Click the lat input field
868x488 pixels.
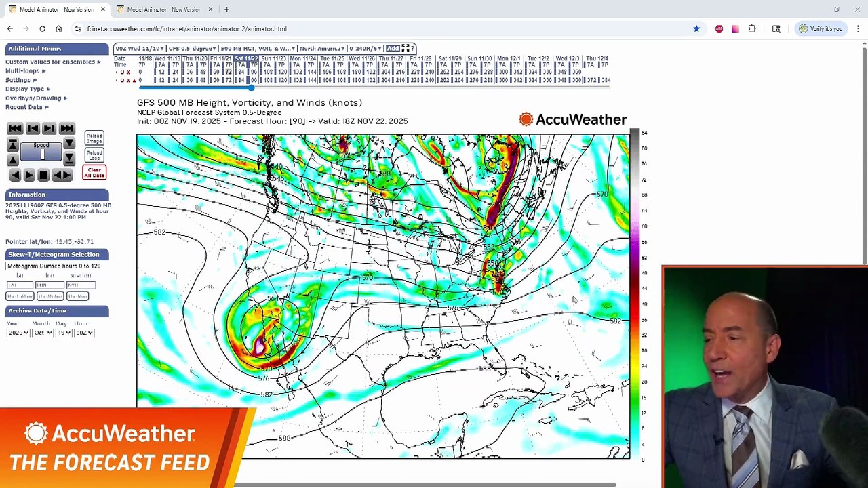[20, 285]
